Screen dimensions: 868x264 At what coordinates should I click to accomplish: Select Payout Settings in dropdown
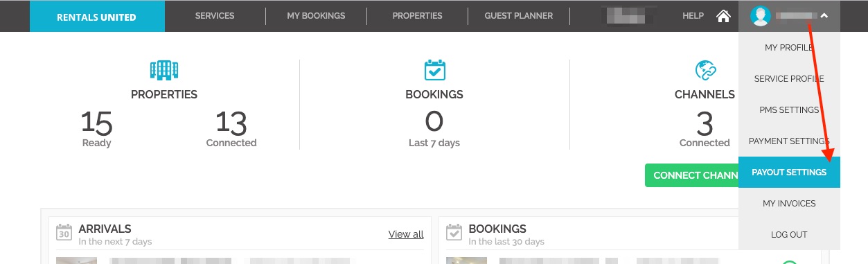[x=789, y=173]
